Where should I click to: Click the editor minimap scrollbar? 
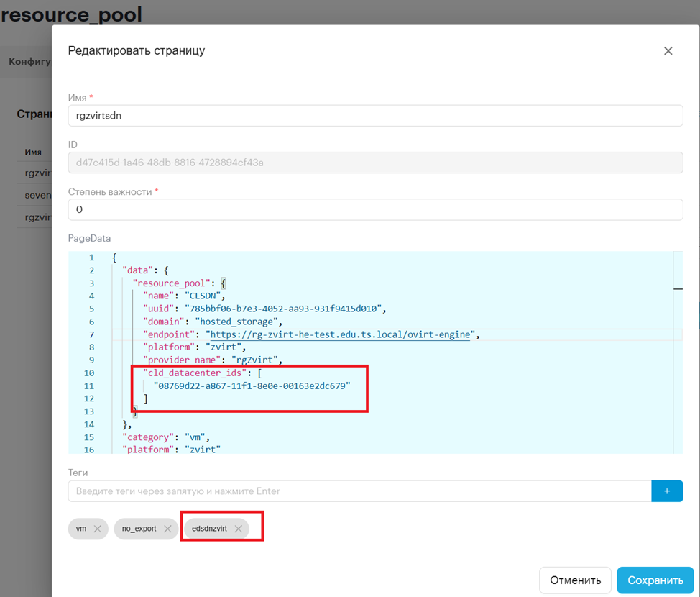click(x=678, y=352)
